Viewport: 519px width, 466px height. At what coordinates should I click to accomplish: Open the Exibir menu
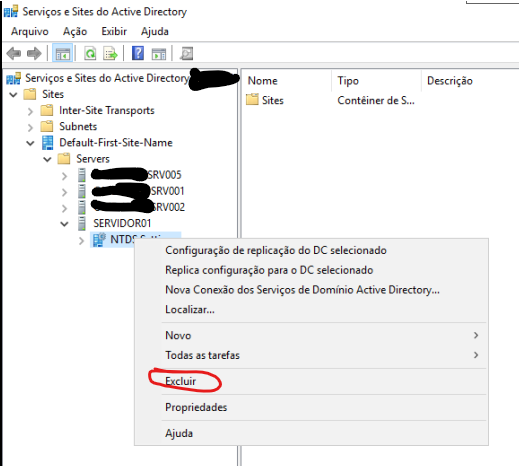pos(114,31)
